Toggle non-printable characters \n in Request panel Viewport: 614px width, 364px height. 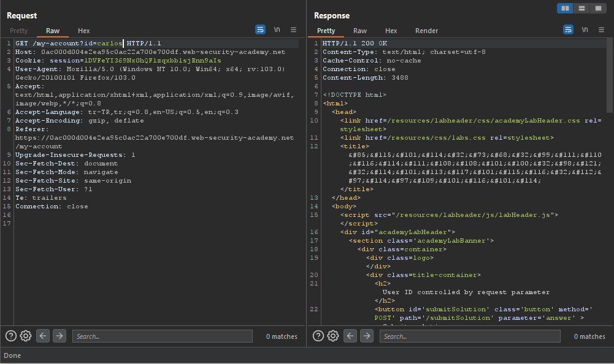coord(277,30)
